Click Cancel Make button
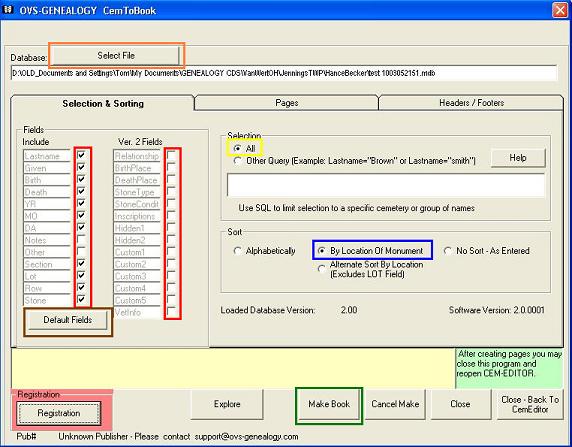The image size is (572, 447). point(395,404)
